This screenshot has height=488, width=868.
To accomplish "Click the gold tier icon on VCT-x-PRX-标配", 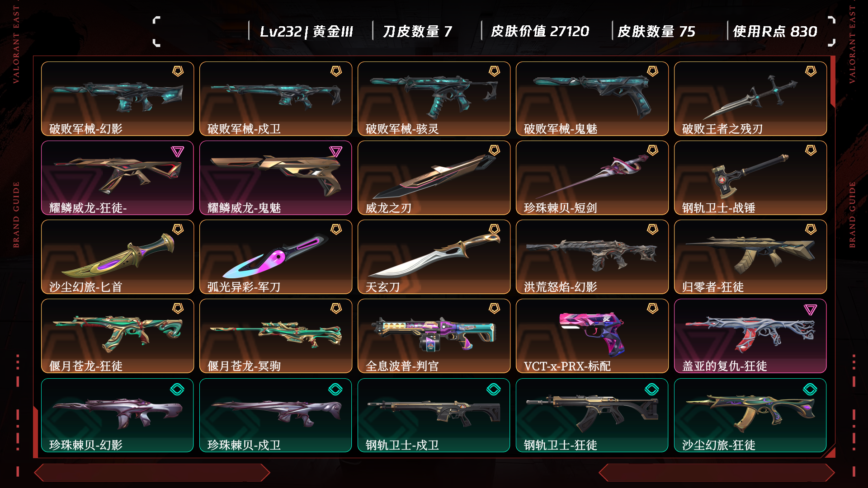I will pyautogui.click(x=652, y=309).
